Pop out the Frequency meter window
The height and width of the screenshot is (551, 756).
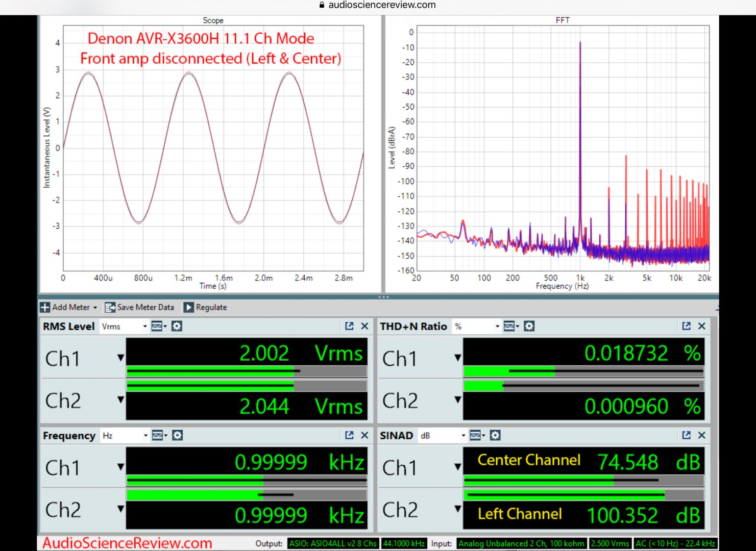(349, 435)
